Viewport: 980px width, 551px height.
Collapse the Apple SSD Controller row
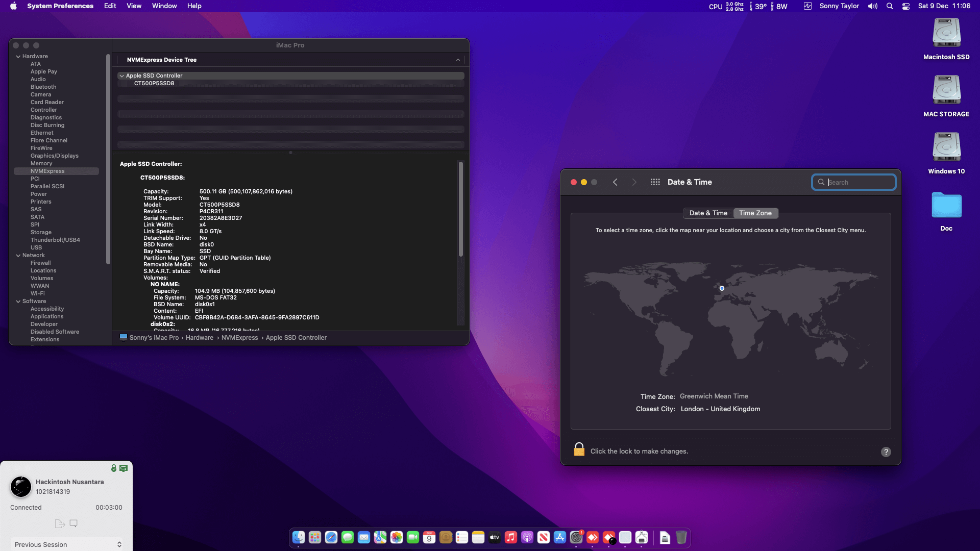click(122, 76)
